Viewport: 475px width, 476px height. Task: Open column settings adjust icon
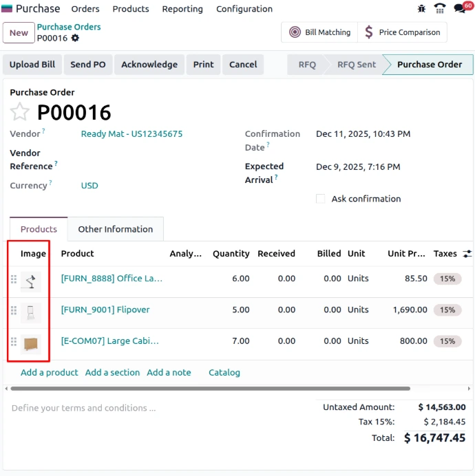tap(467, 254)
